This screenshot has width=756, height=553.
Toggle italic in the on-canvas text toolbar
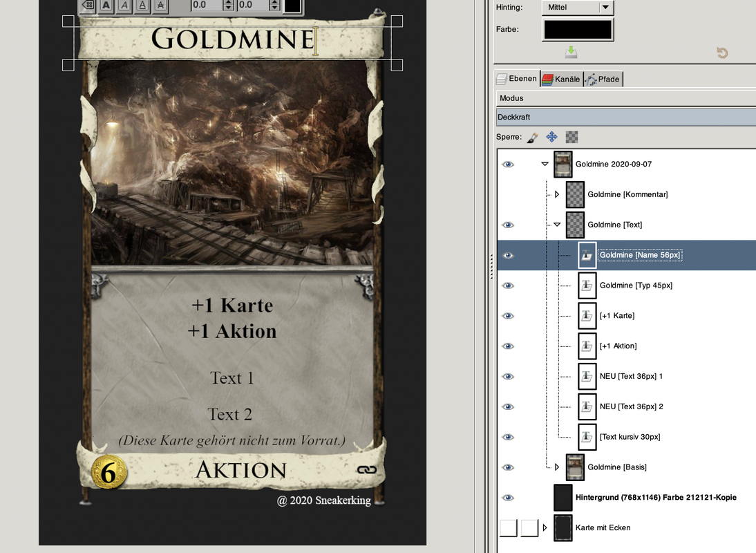pyautogui.click(x=124, y=6)
